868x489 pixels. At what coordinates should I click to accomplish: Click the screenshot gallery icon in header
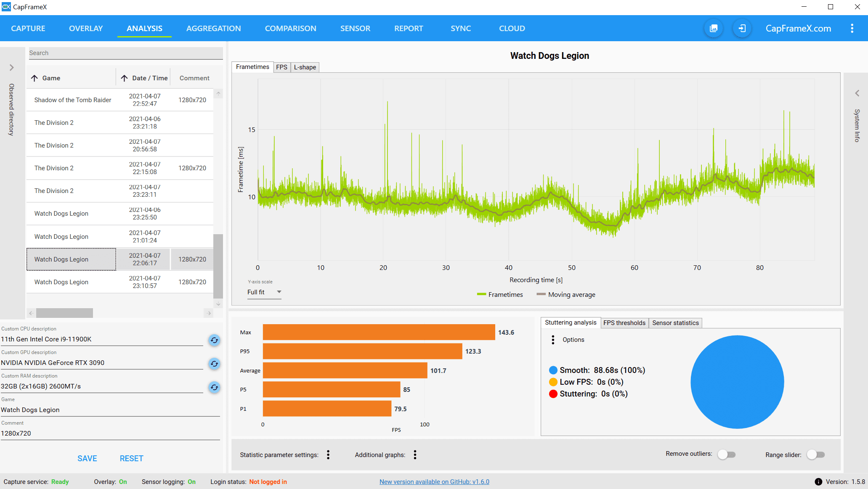click(714, 28)
